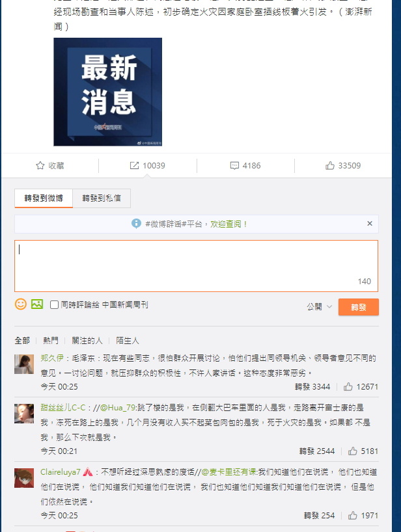Click 郑久伊's avatar picture
Screen dimensions: 401x532
(24, 364)
